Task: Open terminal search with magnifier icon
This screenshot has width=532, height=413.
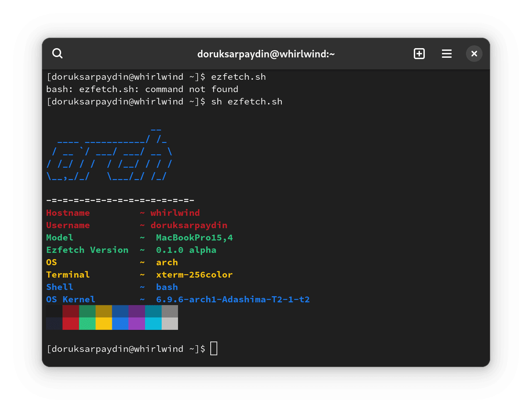Action: [x=57, y=54]
